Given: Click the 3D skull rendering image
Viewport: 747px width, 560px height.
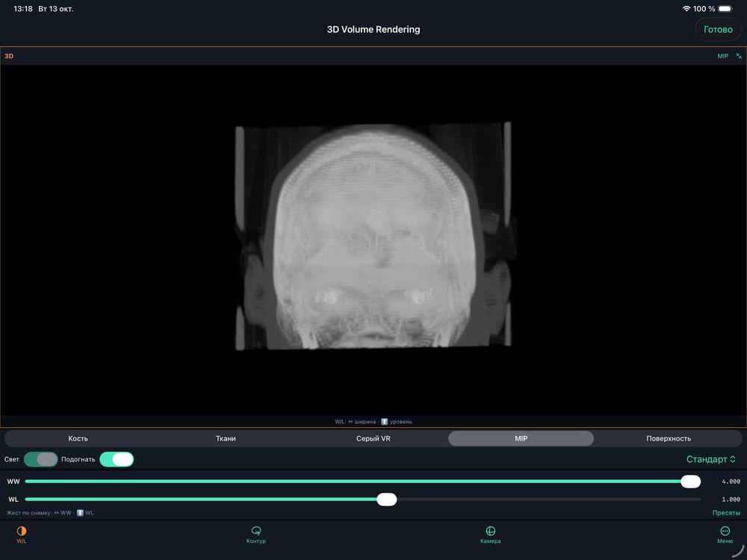Looking at the screenshot, I should [373, 236].
